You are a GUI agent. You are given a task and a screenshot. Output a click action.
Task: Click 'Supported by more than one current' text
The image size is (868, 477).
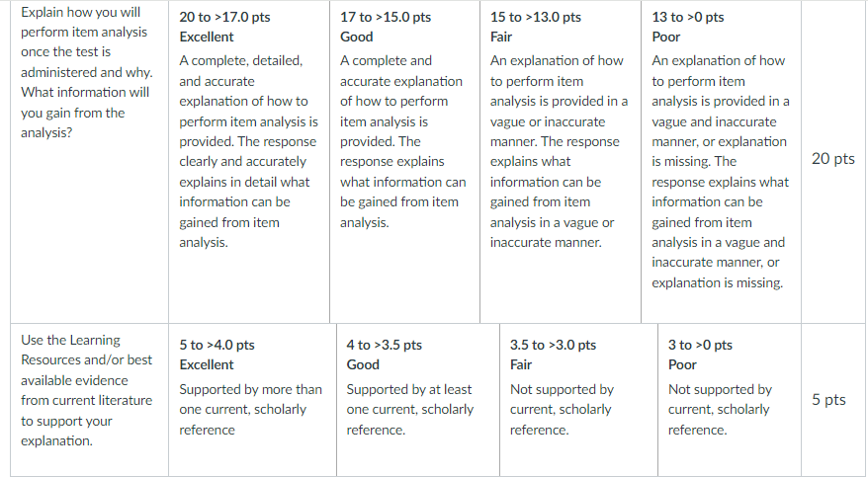coord(250,410)
